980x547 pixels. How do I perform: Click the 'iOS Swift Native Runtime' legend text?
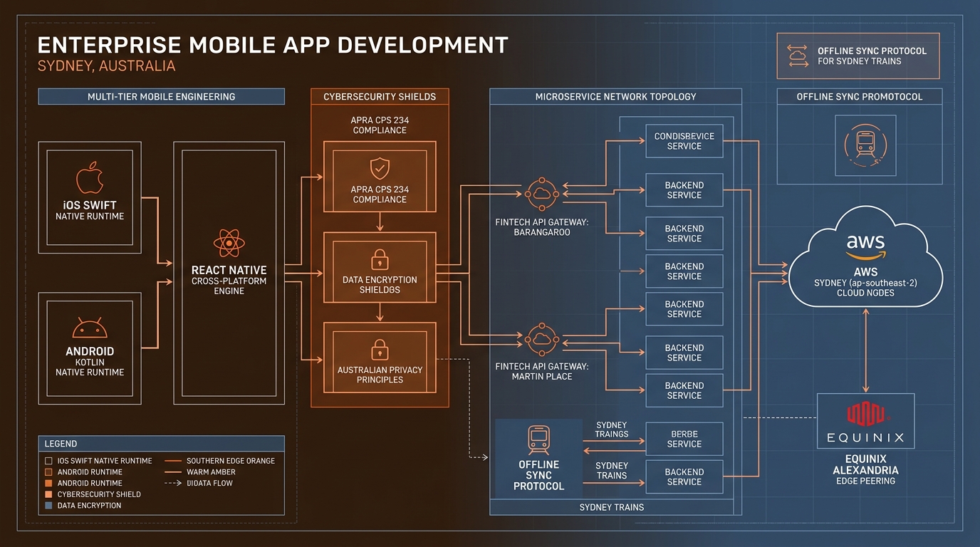(x=105, y=461)
